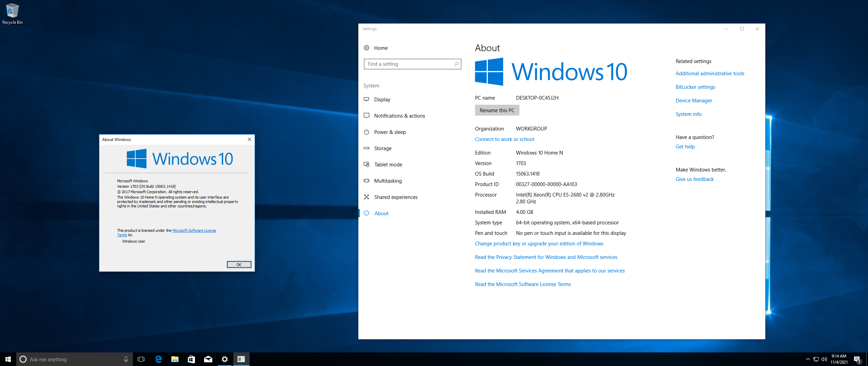
Task: Click the Display monitor icon in sidebar
Action: [x=367, y=99]
